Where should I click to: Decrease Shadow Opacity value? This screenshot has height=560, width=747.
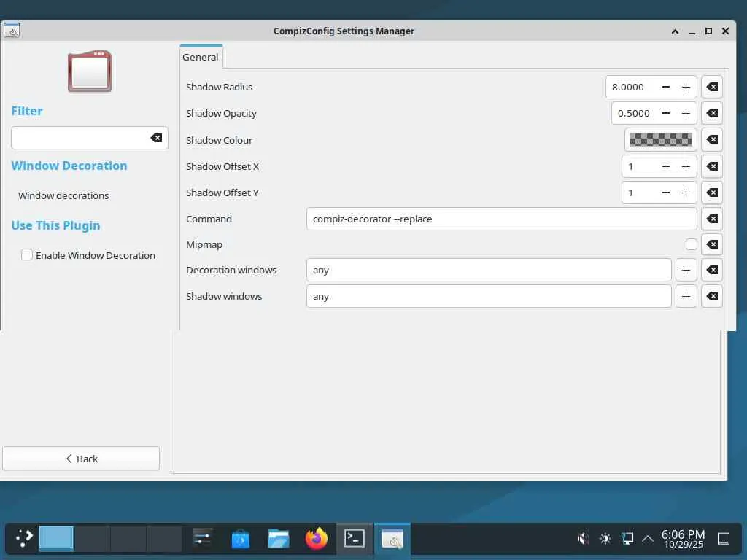[666, 113]
